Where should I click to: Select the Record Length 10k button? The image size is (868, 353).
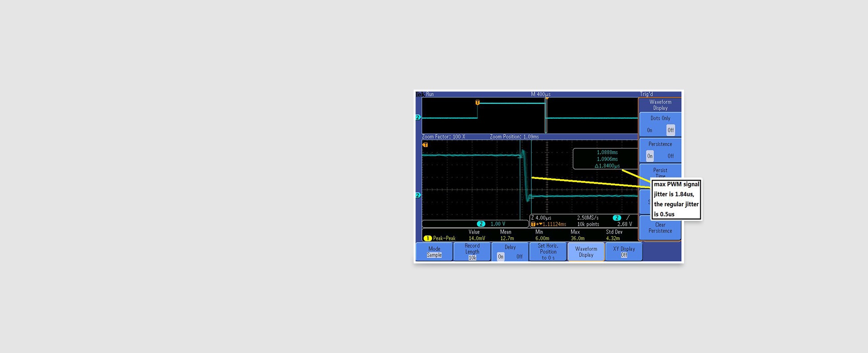[x=472, y=252]
